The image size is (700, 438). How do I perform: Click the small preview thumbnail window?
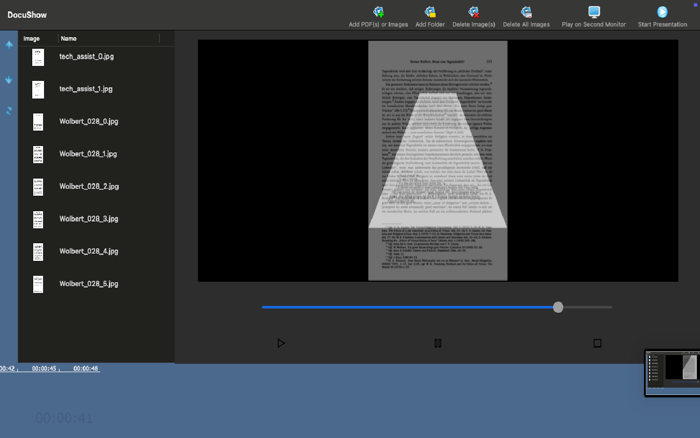tap(672, 373)
